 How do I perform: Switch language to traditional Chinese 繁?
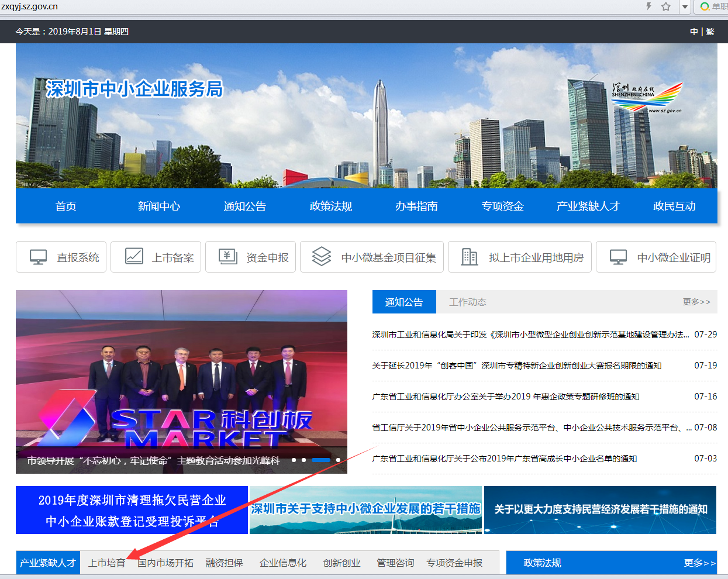pos(710,32)
